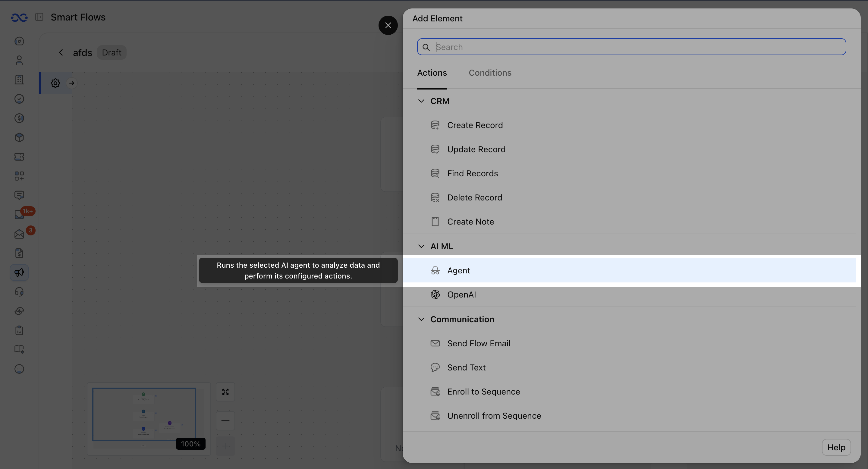Collapse the Communication section
The image size is (868, 469).
tap(421, 319)
